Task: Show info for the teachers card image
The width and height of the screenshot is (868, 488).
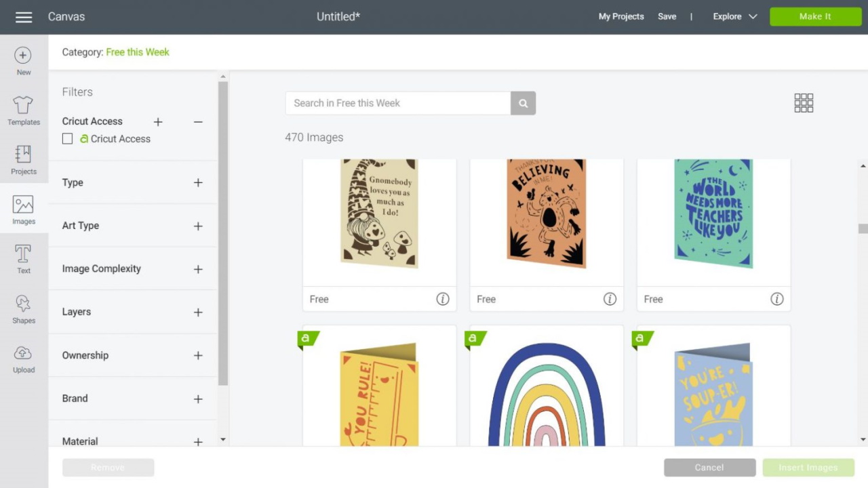Action: 777,298
